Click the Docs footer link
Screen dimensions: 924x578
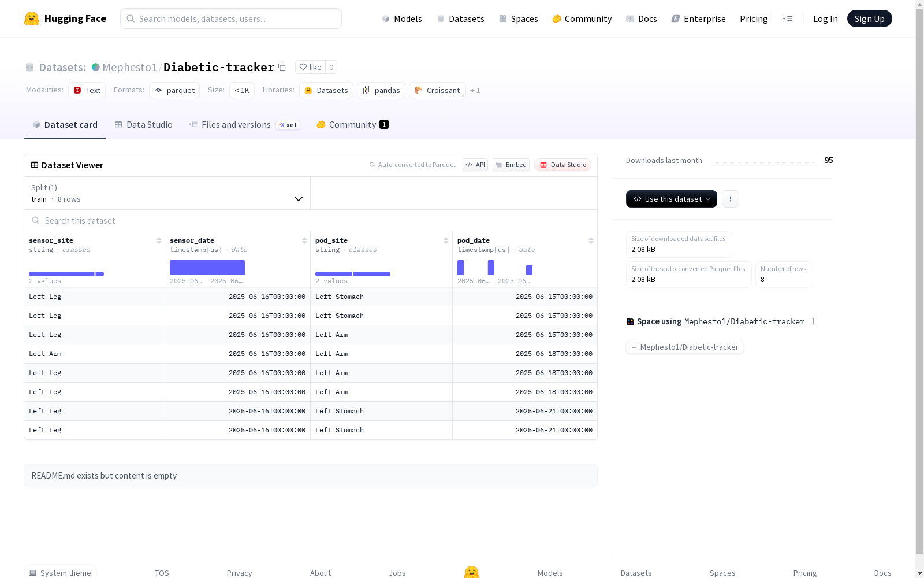(x=883, y=573)
